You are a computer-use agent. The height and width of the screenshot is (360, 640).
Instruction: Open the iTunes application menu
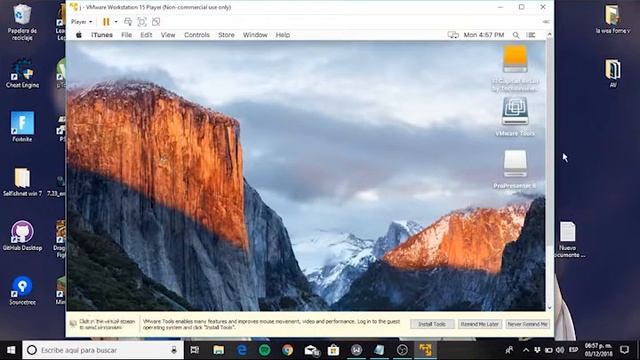tap(102, 35)
